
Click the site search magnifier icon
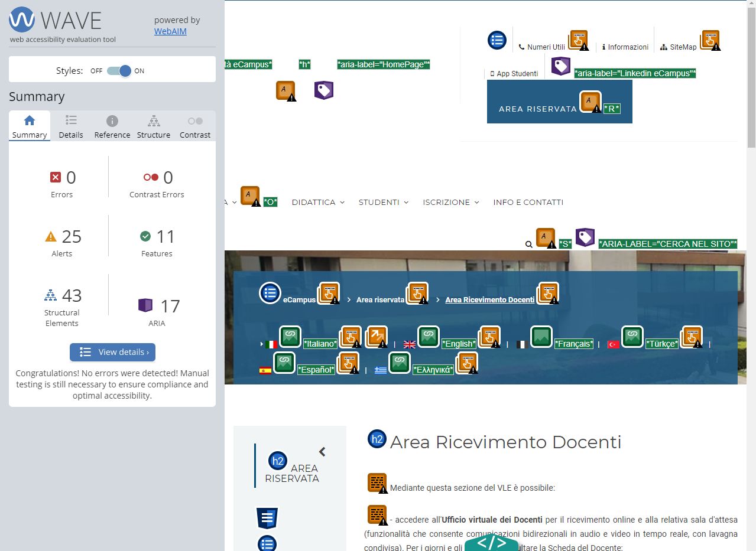(529, 244)
